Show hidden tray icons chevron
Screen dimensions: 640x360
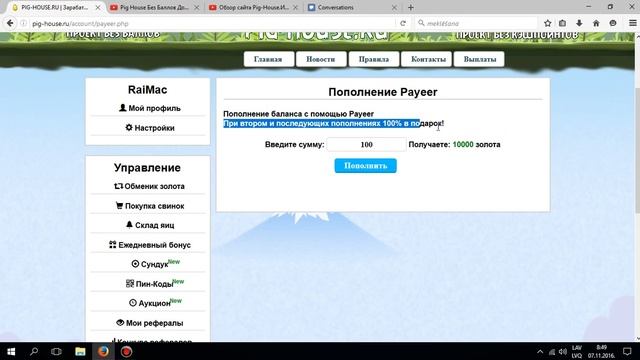[540, 352]
